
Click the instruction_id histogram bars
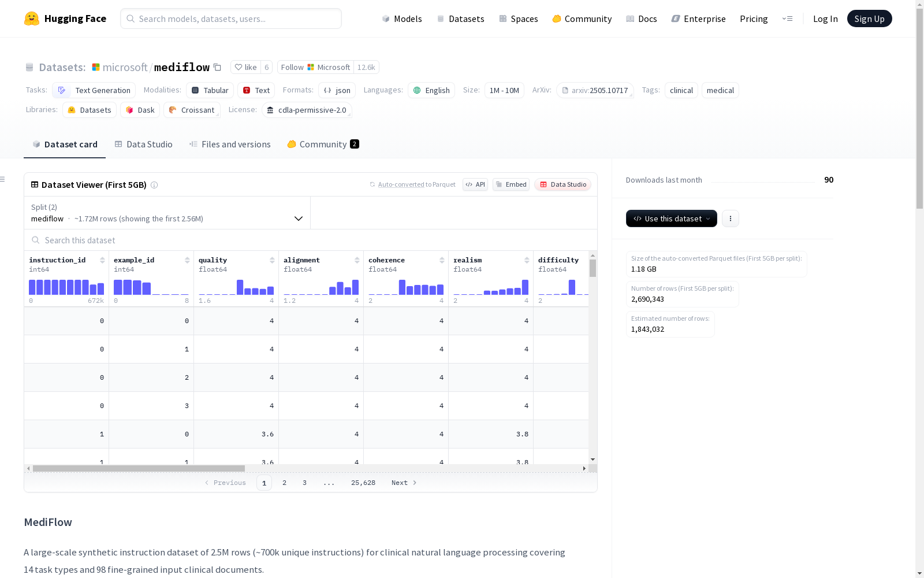coord(66,287)
